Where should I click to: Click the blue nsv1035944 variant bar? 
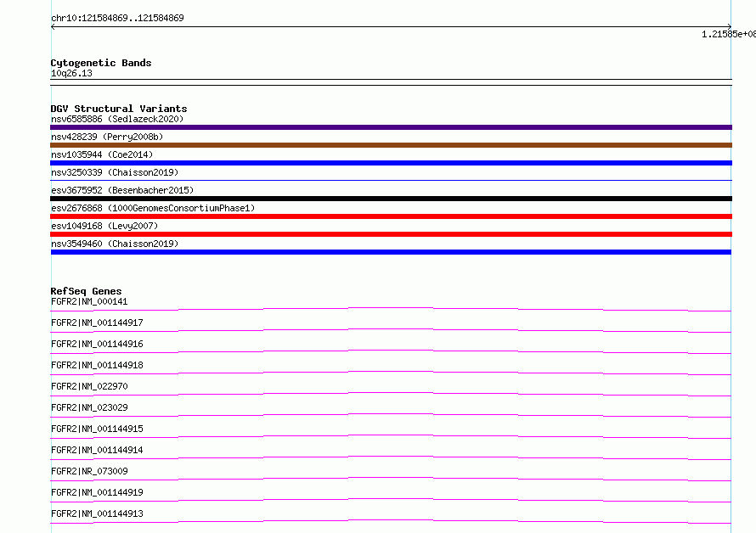[x=391, y=163]
